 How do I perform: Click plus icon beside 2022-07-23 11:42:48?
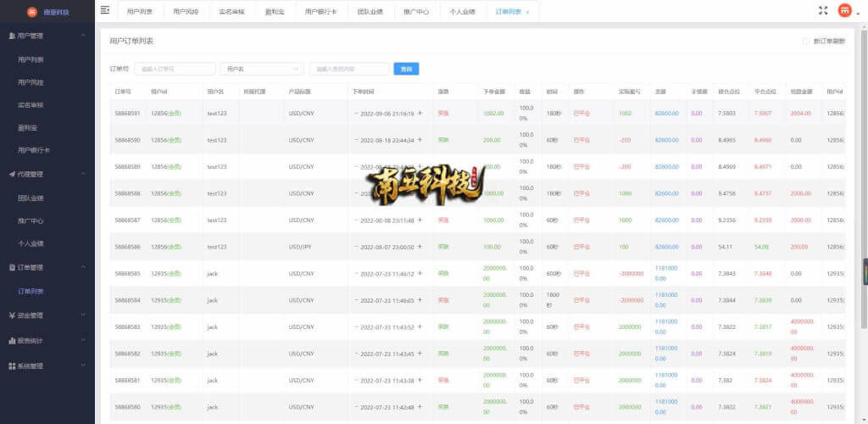pos(420,406)
